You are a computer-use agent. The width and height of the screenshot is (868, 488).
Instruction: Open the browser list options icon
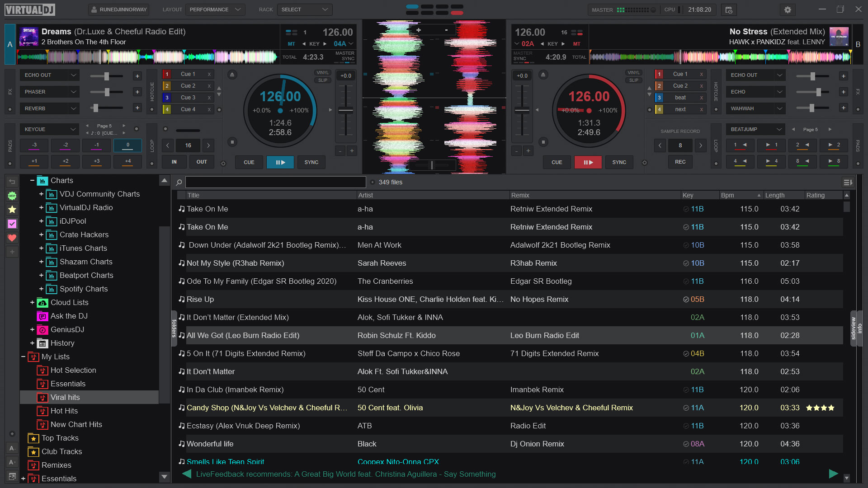click(x=848, y=183)
